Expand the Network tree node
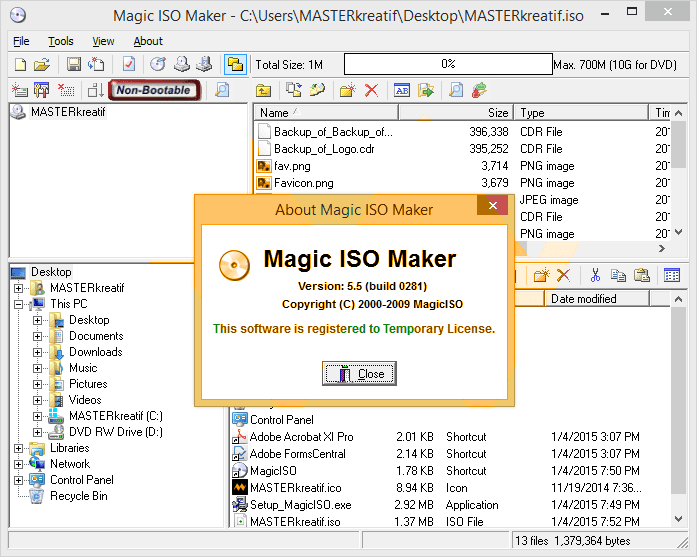697x557 pixels. [18, 464]
